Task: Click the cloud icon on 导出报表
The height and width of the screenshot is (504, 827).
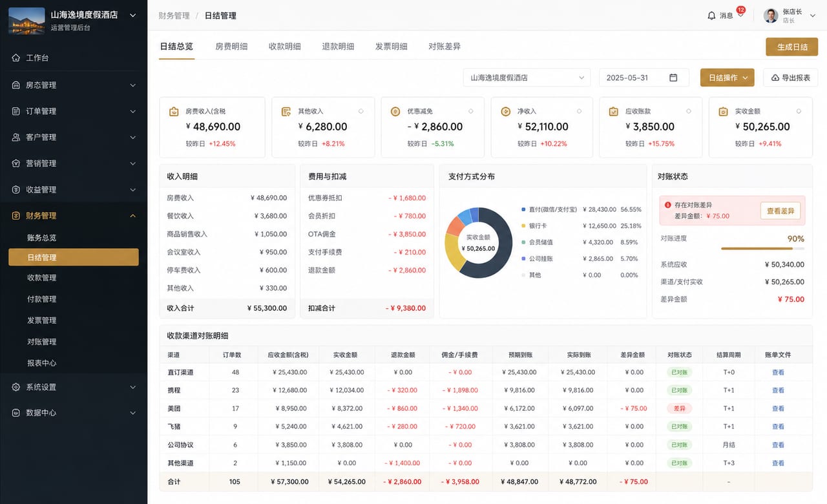Action: tap(775, 78)
